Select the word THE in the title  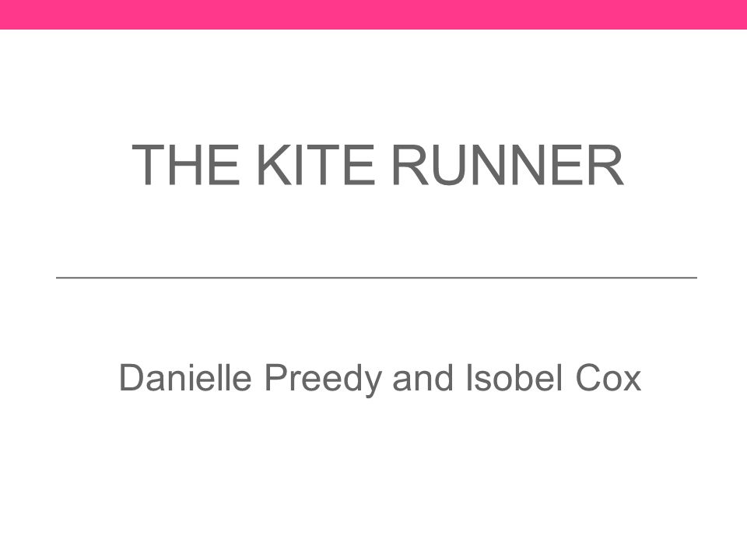tap(185, 165)
